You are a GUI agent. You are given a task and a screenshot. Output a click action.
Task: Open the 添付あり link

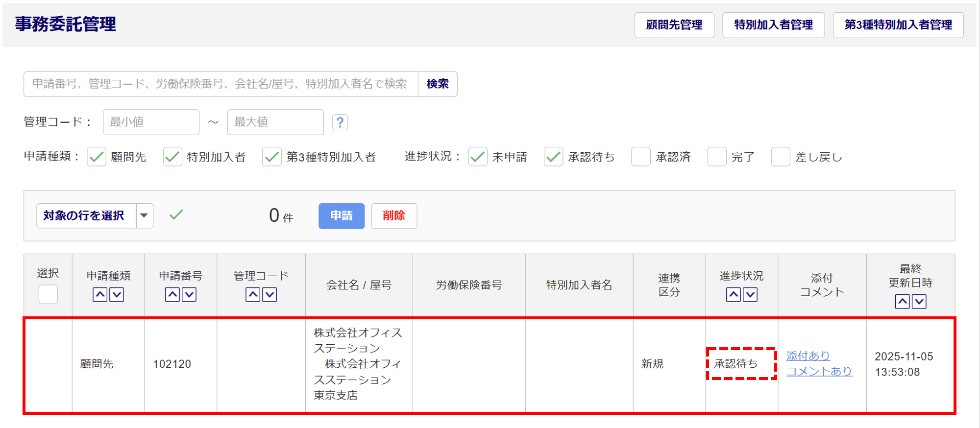pos(808,356)
